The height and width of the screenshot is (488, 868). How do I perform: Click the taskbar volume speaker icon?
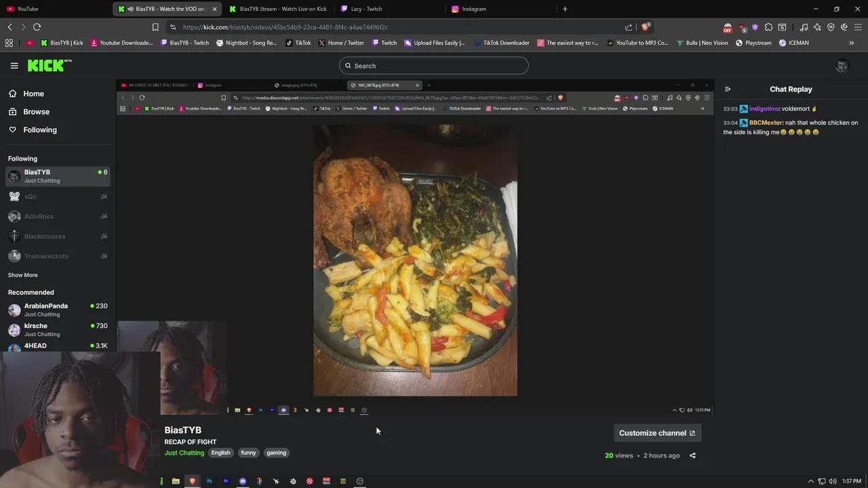832,481
